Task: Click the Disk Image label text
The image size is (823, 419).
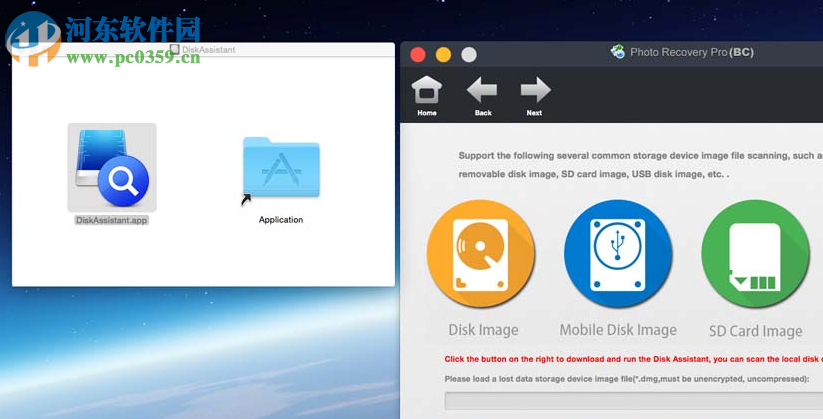Action: [x=483, y=330]
